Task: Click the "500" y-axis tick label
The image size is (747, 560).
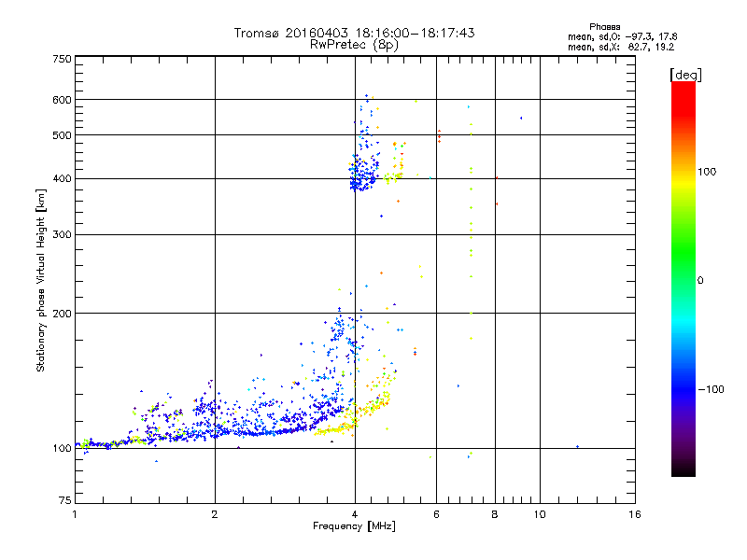Action: point(62,135)
